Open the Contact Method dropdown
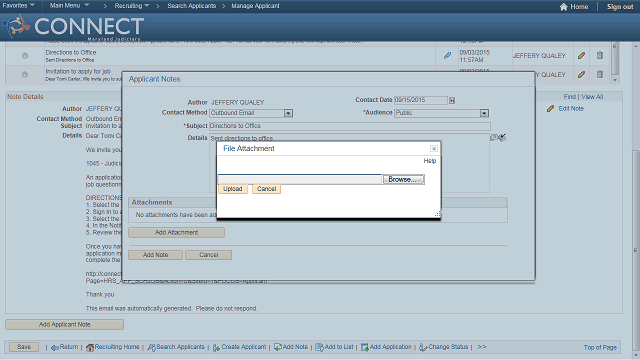The image size is (640, 360). click(x=288, y=113)
